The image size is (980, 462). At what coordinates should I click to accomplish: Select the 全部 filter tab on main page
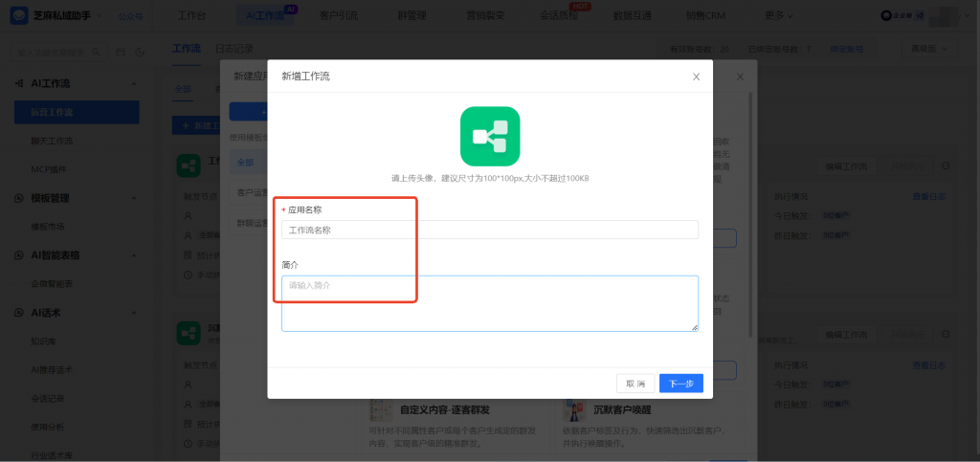(x=183, y=89)
